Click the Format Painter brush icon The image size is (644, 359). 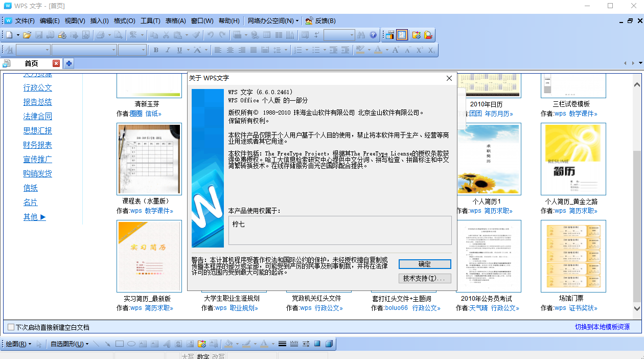[x=195, y=35]
